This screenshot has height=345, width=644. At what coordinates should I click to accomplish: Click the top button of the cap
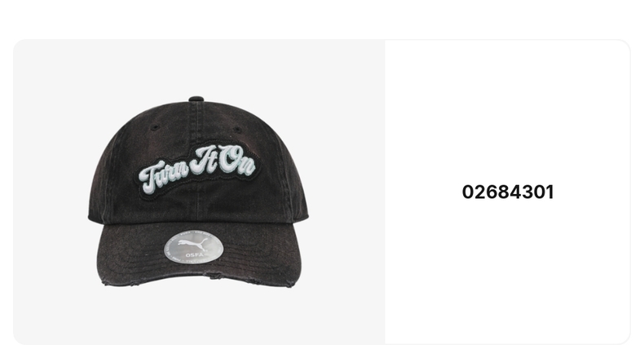(196, 99)
